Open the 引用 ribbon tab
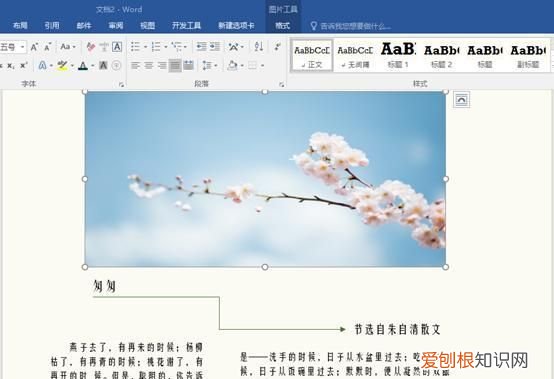The height and width of the screenshot is (379, 554). tap(52, 25)
